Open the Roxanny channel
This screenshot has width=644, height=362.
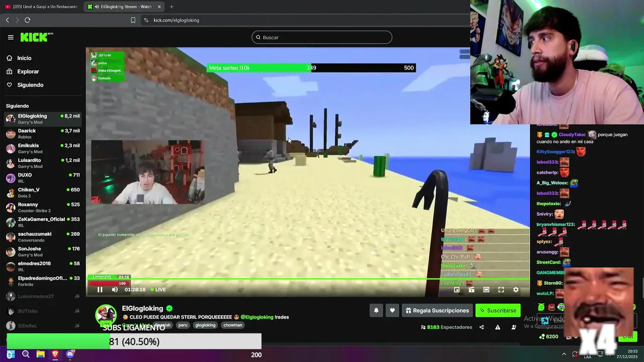point(43,207)
